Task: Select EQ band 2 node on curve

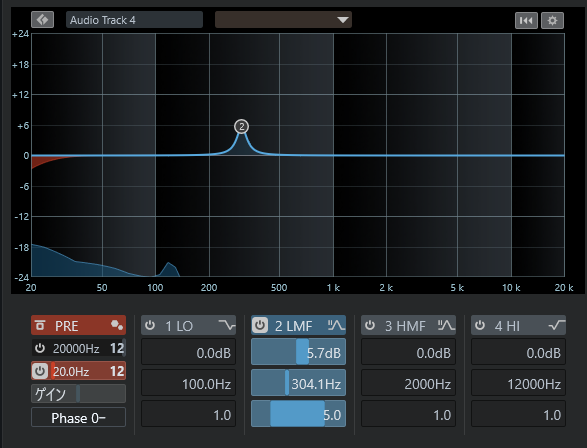Action: [241, 127]
